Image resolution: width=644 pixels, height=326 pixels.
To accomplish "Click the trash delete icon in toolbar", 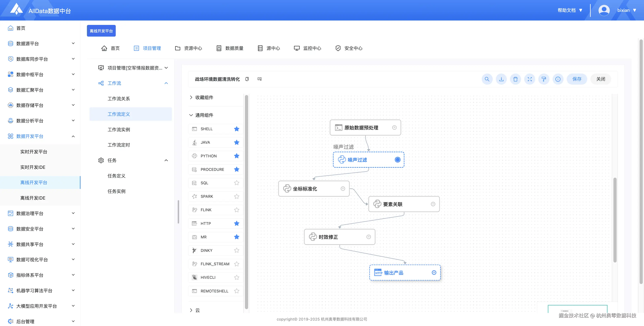I will coord(515,79).
